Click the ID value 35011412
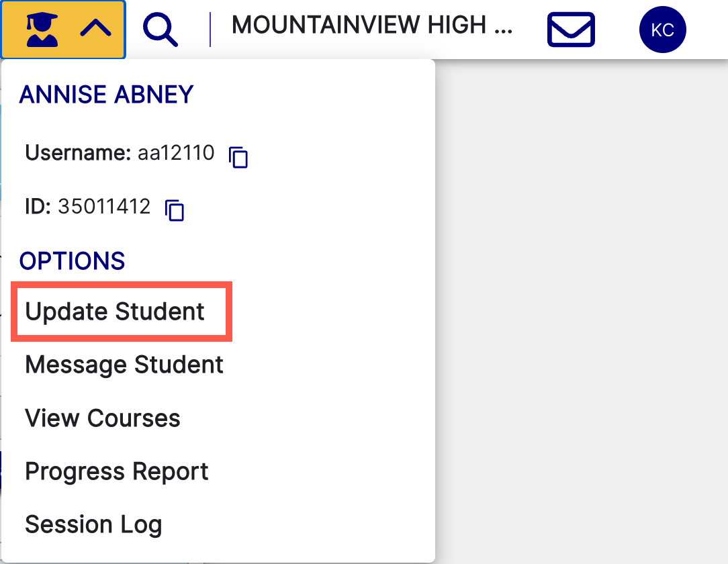The width and height of the screenshot is (728, 564). tap(105, 207)
